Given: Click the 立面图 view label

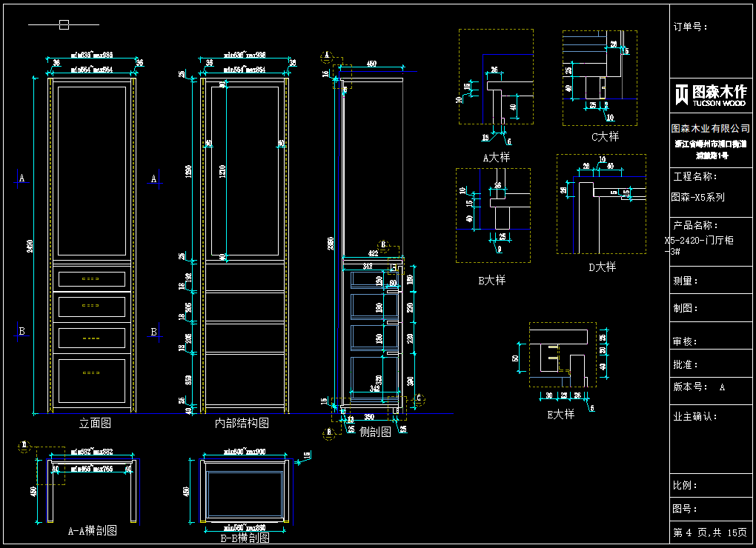Looking at the screenshot, I should pos(95,424).
